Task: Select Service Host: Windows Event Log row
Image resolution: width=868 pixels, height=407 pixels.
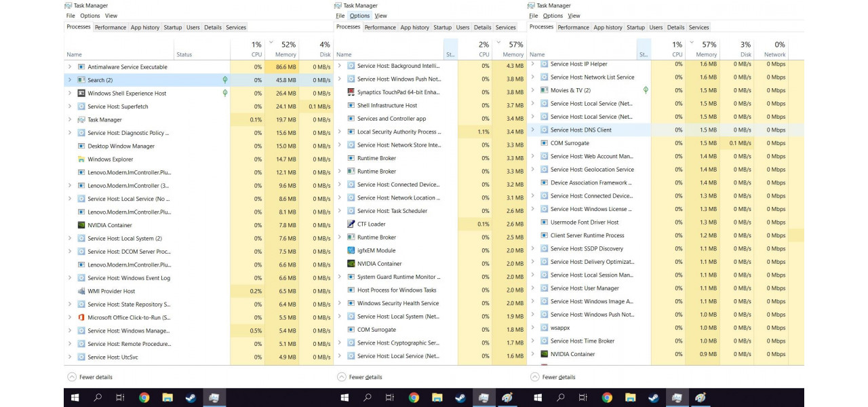Action: pyautogui.click(x=199, y=278)
